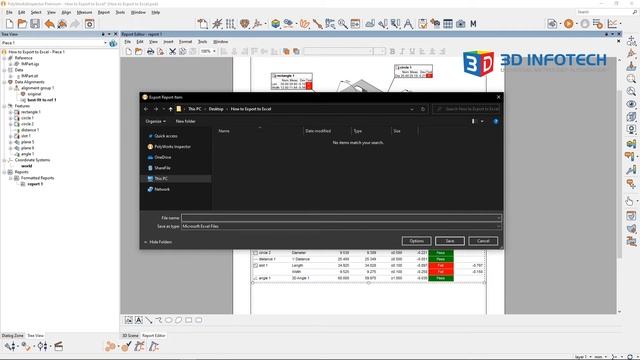This screenshot has height=360, width=640.
Task: Click the snapshot capture icon beside Redo
Action: 89,24
